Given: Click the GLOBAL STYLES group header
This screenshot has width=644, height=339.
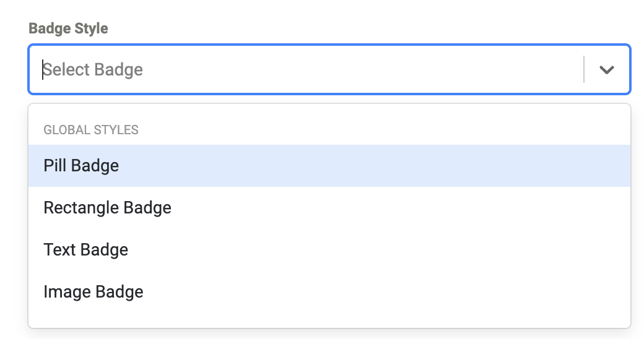Looking at the screenshot, I should point(91,130).
